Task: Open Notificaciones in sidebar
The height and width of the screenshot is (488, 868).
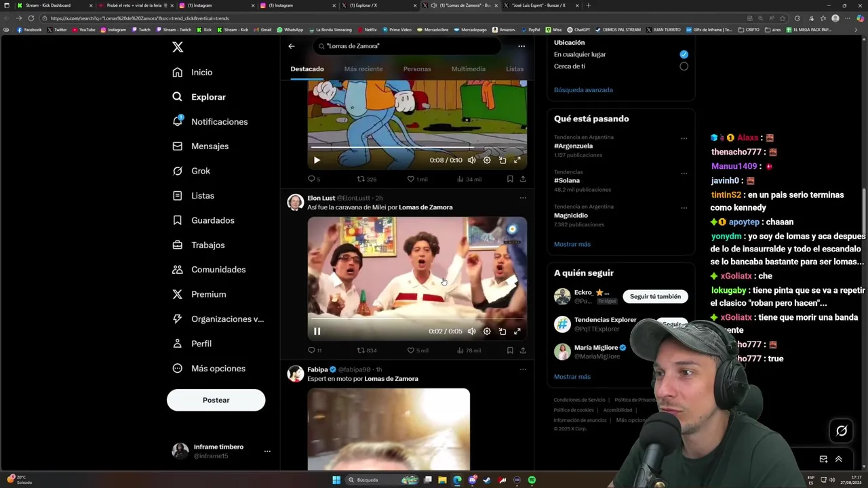Action: 210,121
